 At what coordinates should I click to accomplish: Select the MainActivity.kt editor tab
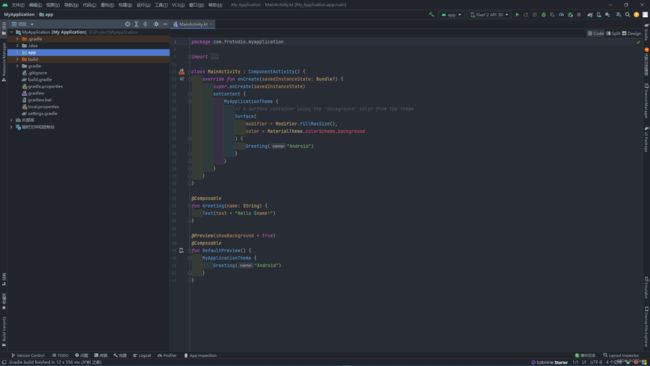[193, 24]
